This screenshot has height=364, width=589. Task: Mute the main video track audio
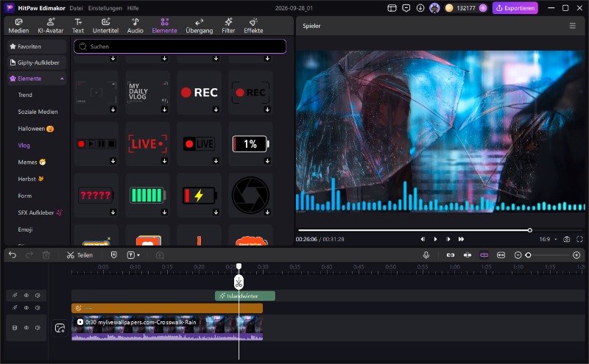tap(38, 328)
